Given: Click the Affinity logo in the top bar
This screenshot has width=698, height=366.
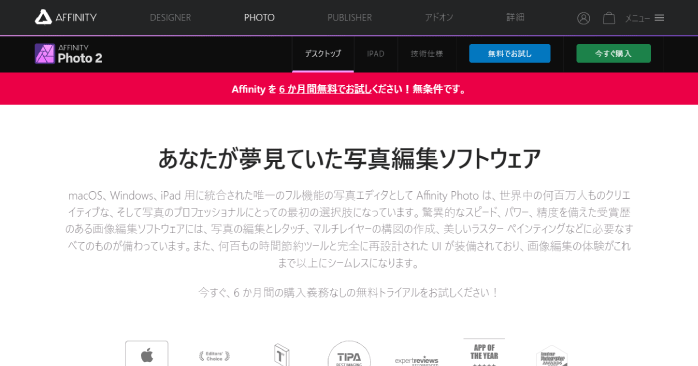Looking at the screenshot, I should 66,17.
